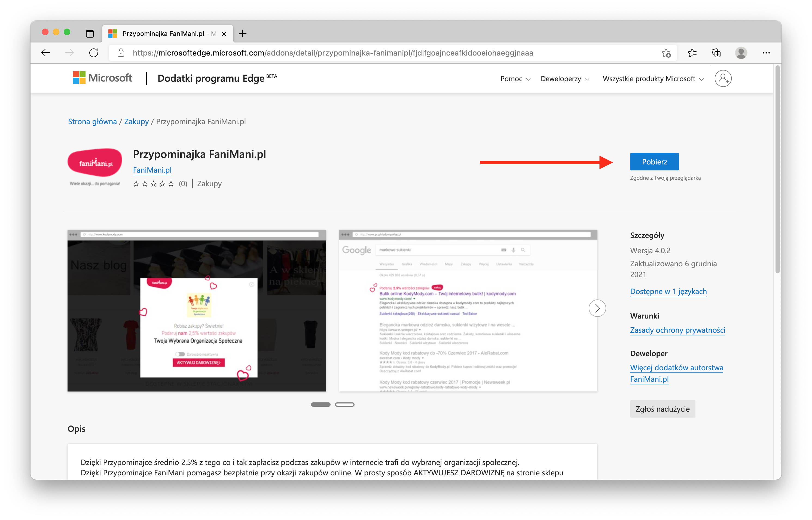The width and height of the screenshot is (812, 520).
Task: Select the first carousel page indicator
Action: pyautogui.click(x=320, y=405)
